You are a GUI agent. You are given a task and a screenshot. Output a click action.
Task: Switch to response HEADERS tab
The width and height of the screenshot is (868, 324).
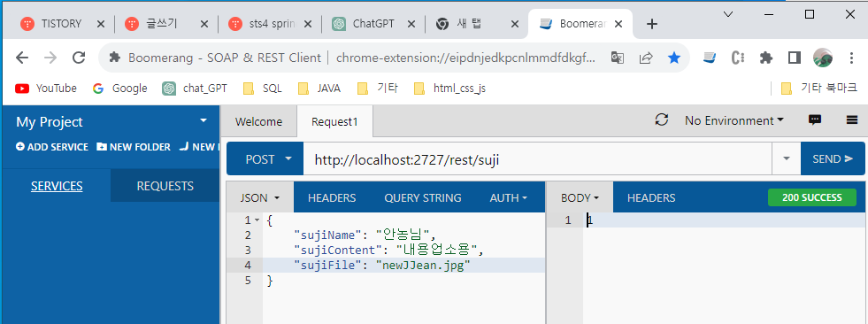click(x=651, y=197)
